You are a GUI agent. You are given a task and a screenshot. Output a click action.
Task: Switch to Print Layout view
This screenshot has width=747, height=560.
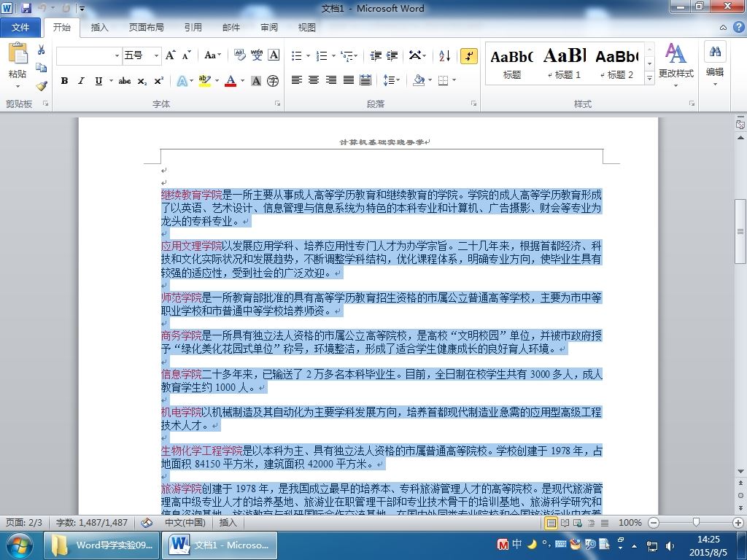pos(551,523)
